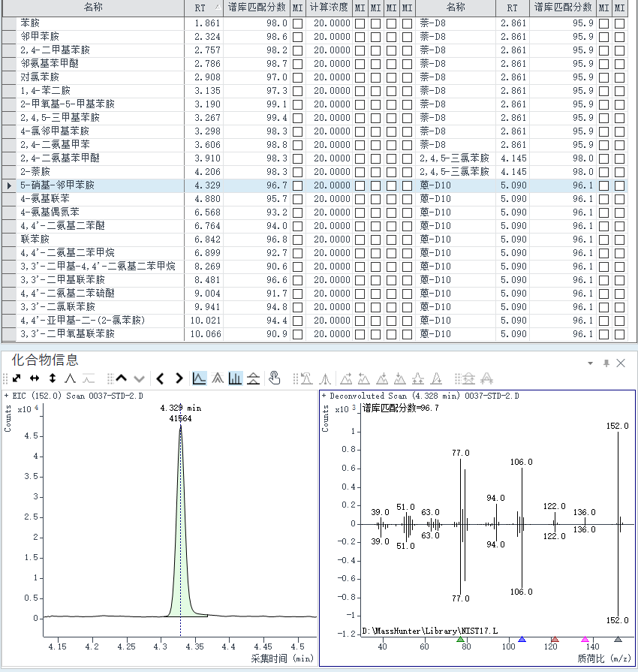The width and height of the screenshot is (638, 672).
Task: Click the sort arrow in the RT column header
Action: tap(218, 8)
